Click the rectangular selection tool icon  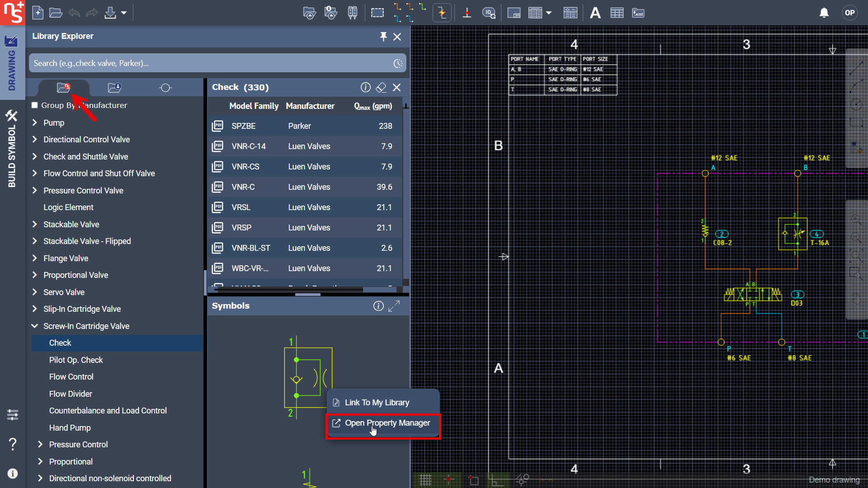click(377, 13)
